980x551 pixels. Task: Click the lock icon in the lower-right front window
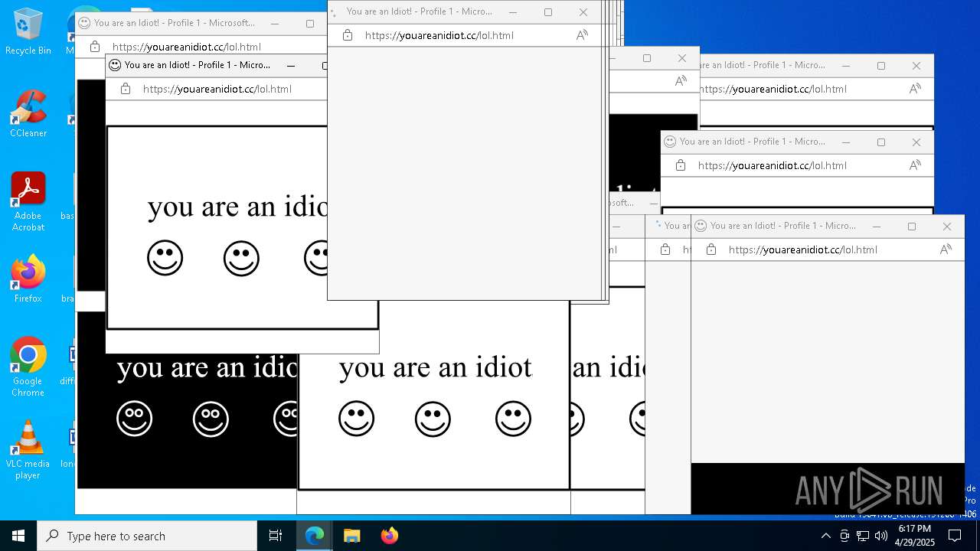711,249
